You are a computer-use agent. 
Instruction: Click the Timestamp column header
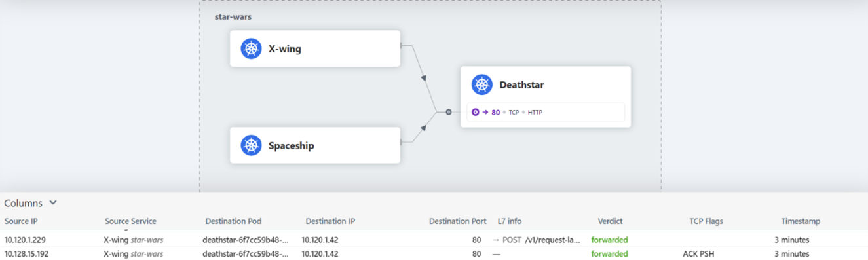801,221
